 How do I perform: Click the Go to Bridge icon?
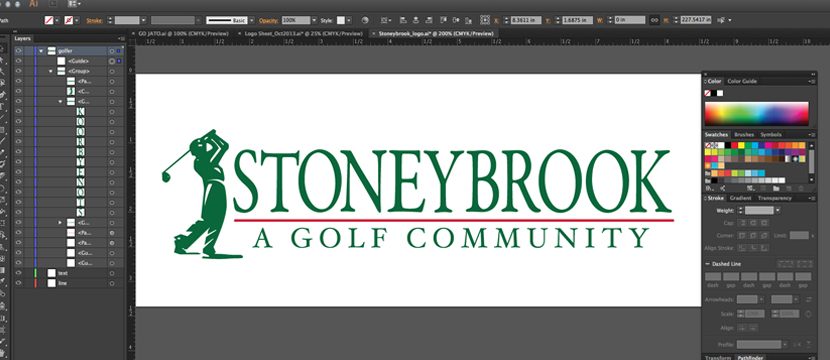tap(52, 4)
